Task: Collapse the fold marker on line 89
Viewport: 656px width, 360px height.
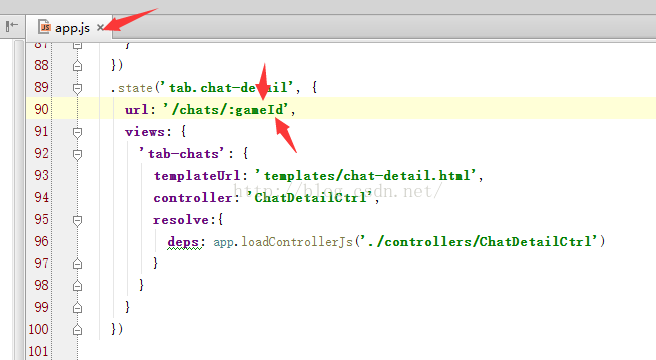Action: coord(77,88)
